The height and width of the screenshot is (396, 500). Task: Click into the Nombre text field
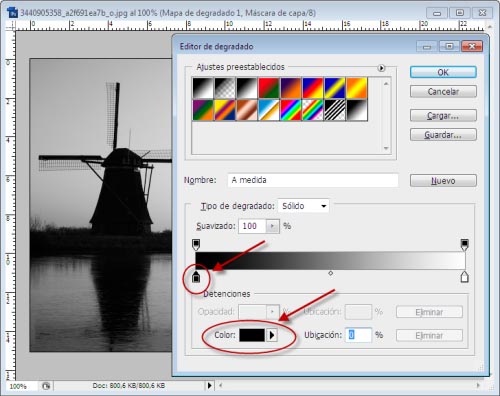[313, 180]
